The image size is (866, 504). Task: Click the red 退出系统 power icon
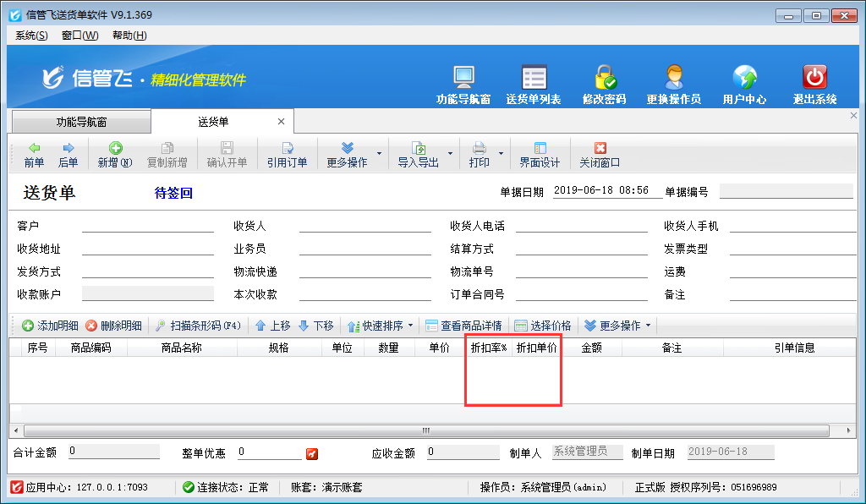pos(814,78)
